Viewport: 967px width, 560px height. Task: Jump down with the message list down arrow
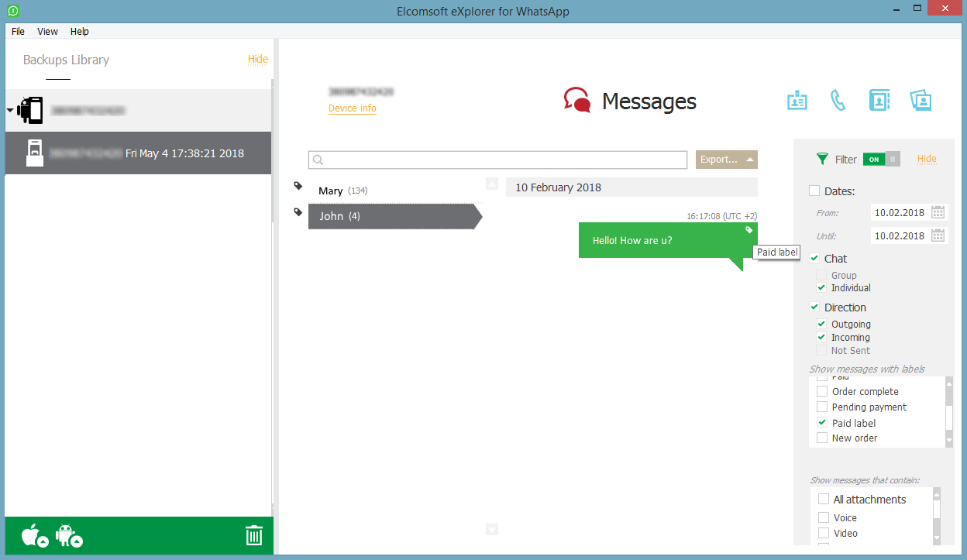[x=492, y=529]
